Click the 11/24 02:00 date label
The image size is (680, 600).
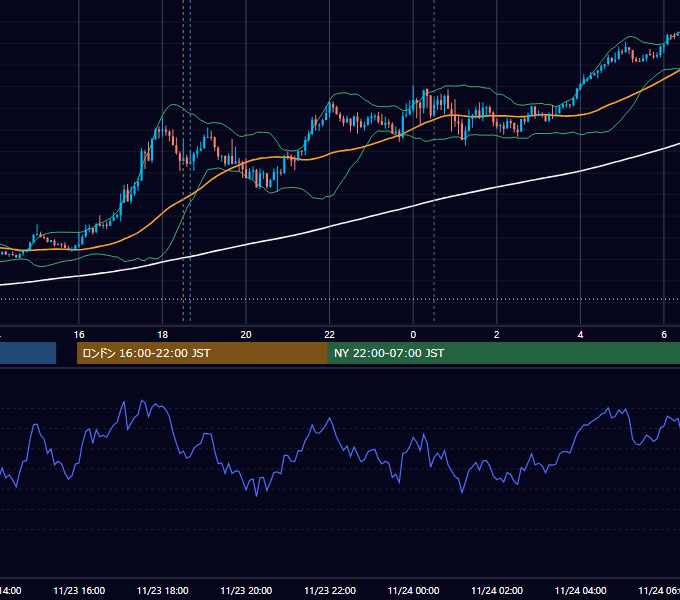point(497,591)
